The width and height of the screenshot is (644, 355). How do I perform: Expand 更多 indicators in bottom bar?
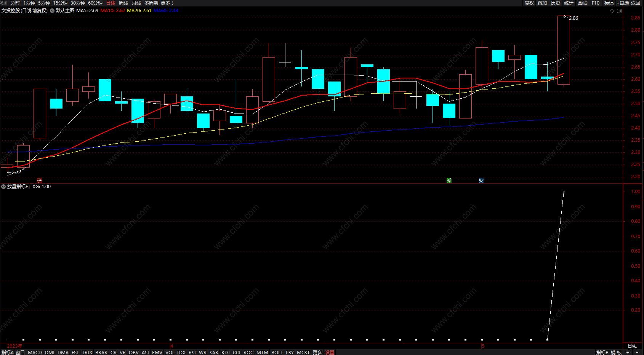[x=317, y=352]
